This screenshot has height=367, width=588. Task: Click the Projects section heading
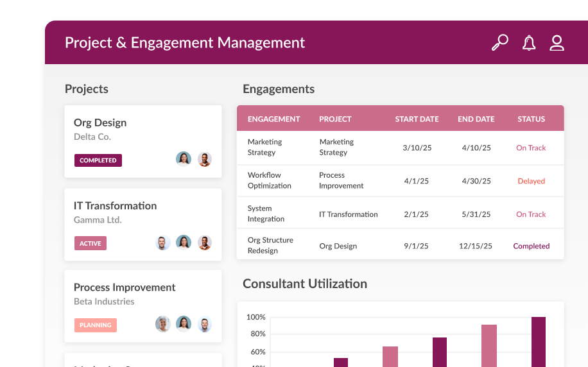tap(87, 89)
